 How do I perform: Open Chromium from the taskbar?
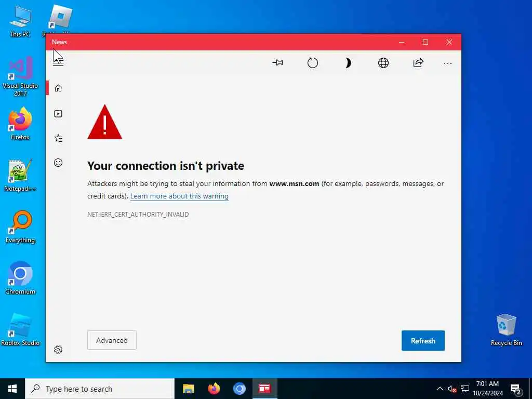(239, 389)
